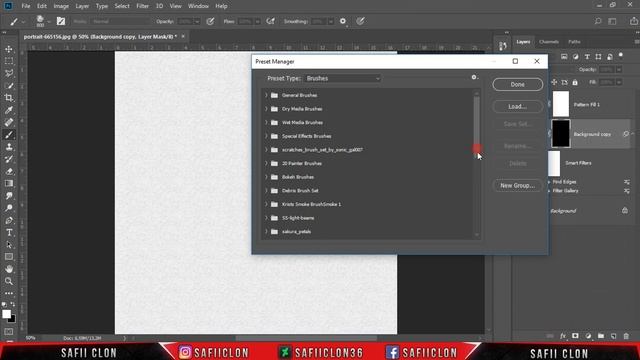The image size is (640, 360).
Task: Toggle lock position icon
Action: coord(554,82)
